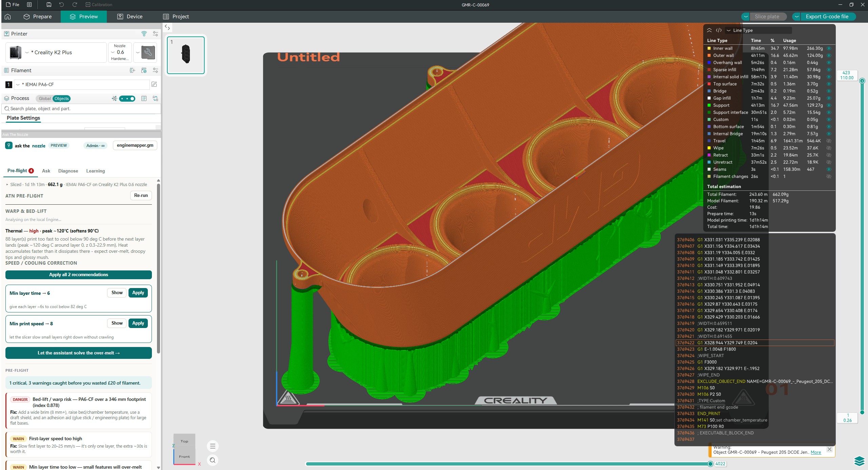Expand the Sliced summary disclosure triangle
Screen dimensions: 868x470
(7, 185)
